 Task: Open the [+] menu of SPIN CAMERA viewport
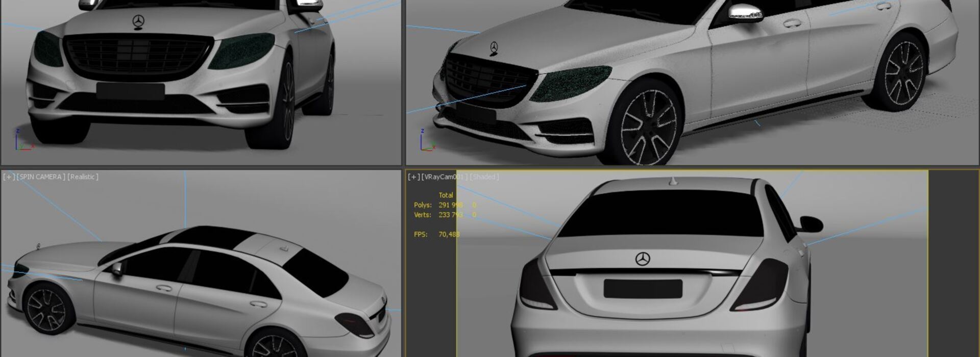pos(9,177)
